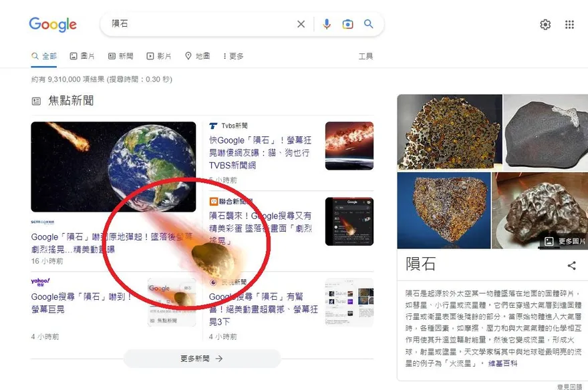
Task: Click 更多圖片 on the meteorite images
Action: [565, 241]
